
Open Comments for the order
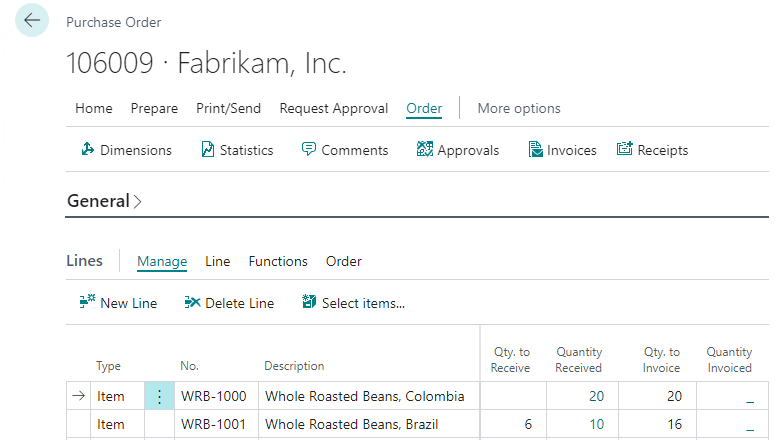[345, 150]
